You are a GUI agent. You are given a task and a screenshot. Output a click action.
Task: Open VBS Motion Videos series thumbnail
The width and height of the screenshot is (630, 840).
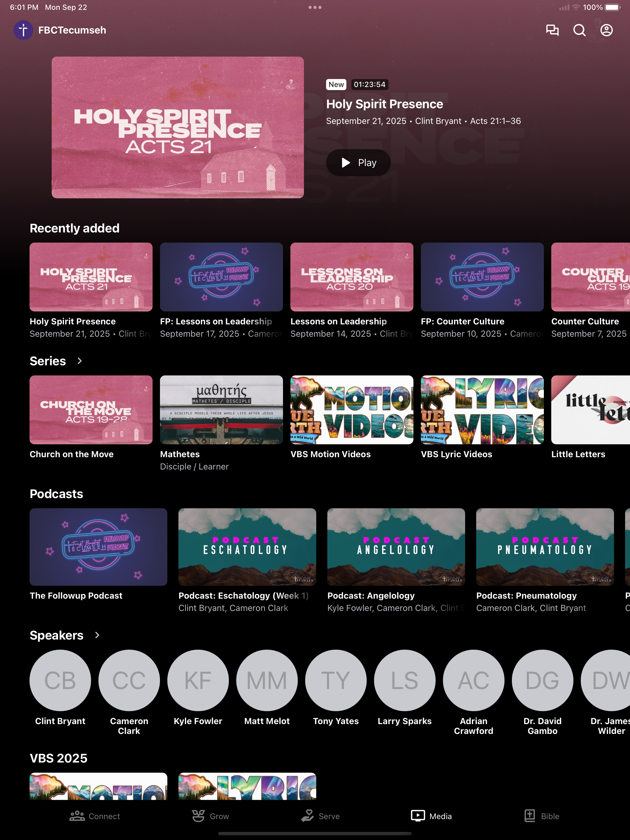point(352,410)
